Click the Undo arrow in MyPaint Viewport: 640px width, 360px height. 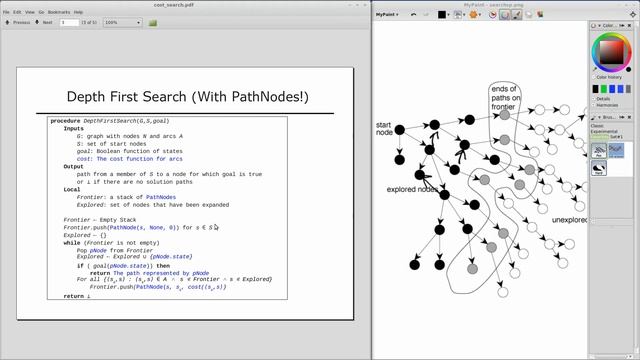point(413,15)
